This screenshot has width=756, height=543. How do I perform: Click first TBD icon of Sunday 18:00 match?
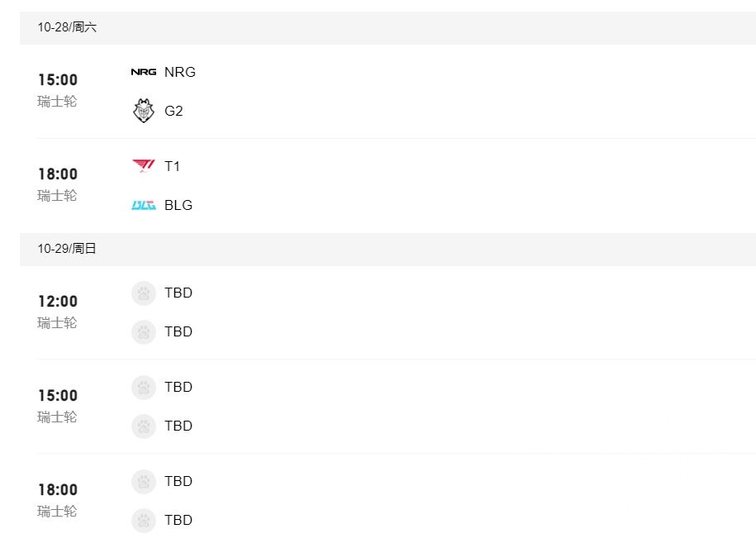click(144, 481)
